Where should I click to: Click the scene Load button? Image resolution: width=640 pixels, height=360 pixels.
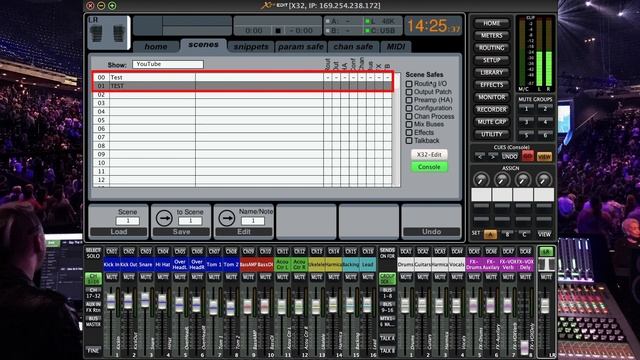point(119,232)
